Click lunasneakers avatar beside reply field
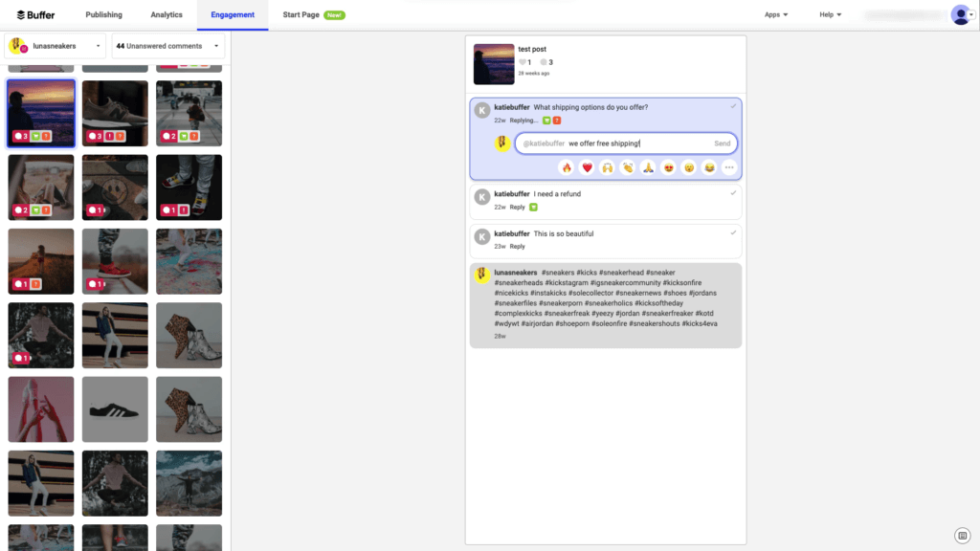 click(x=502, y=143)
